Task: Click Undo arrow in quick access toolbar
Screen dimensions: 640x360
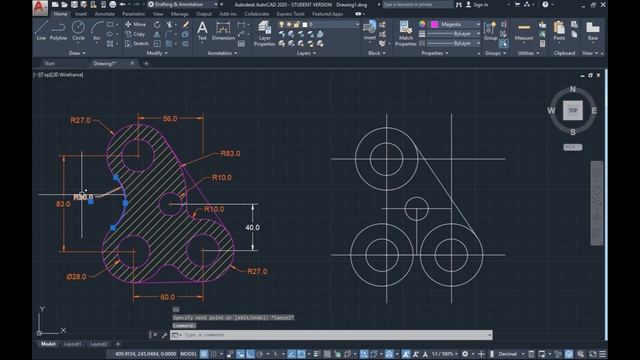Action: coord(122,4)
